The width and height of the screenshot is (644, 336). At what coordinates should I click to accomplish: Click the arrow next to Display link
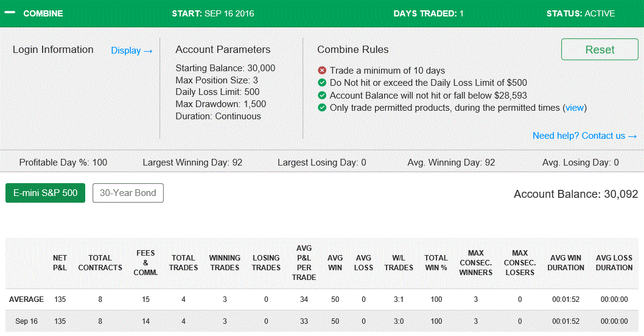(149, 51)
